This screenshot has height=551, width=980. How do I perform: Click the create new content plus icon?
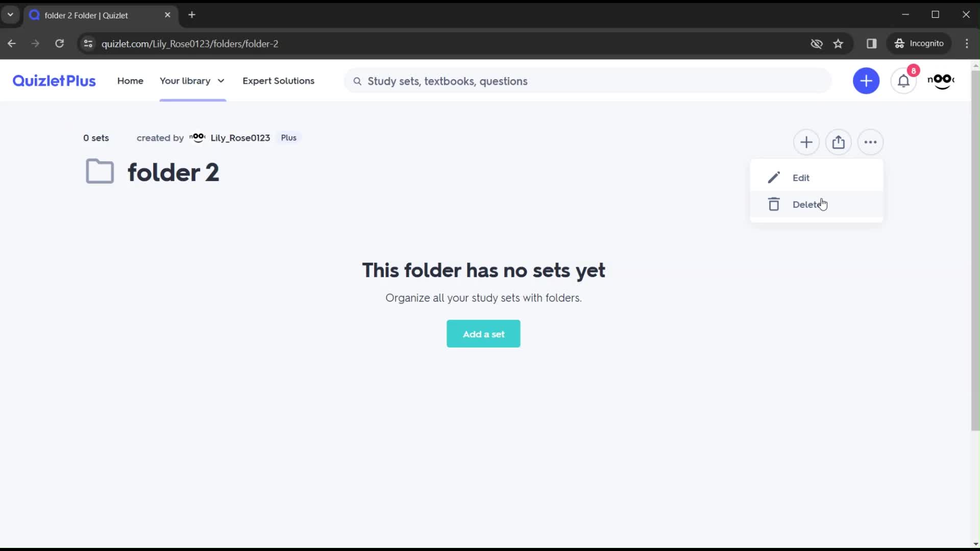click(867, 81)
